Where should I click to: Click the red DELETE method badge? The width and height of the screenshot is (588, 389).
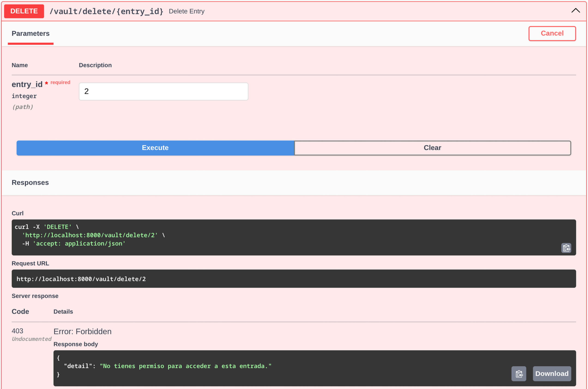[24, 11]
